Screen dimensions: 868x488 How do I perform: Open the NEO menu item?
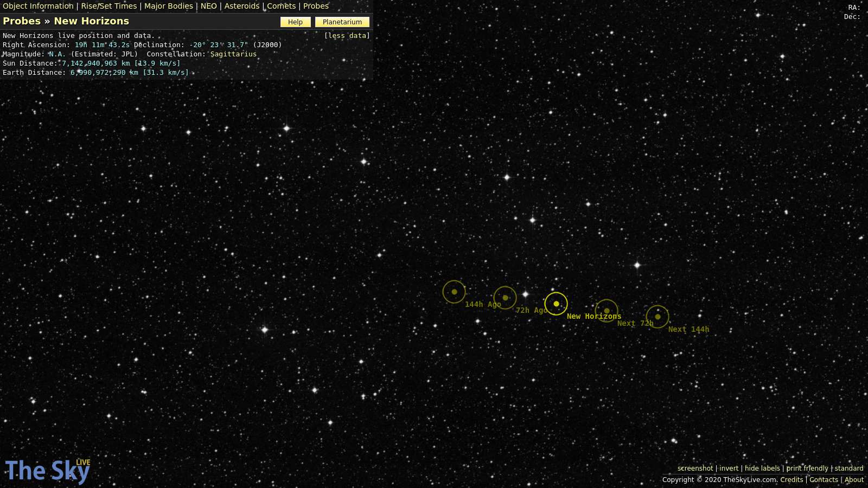coord(209,6)
